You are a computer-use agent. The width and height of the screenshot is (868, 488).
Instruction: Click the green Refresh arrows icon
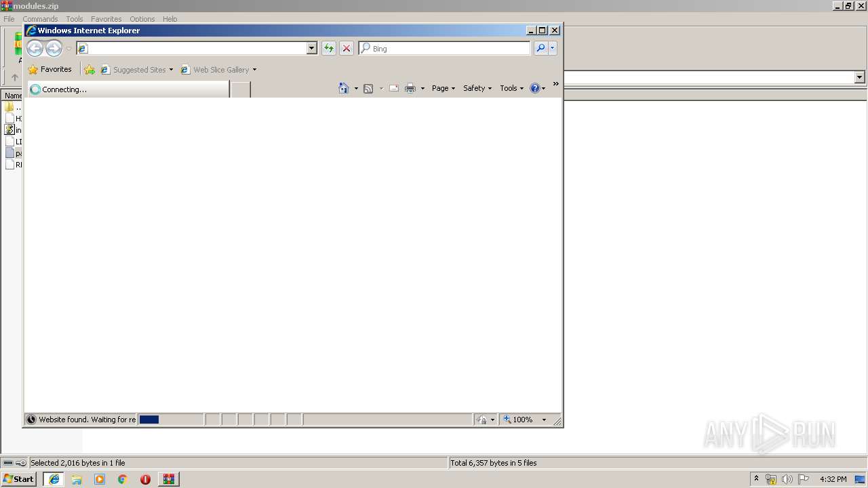point(329,48)
